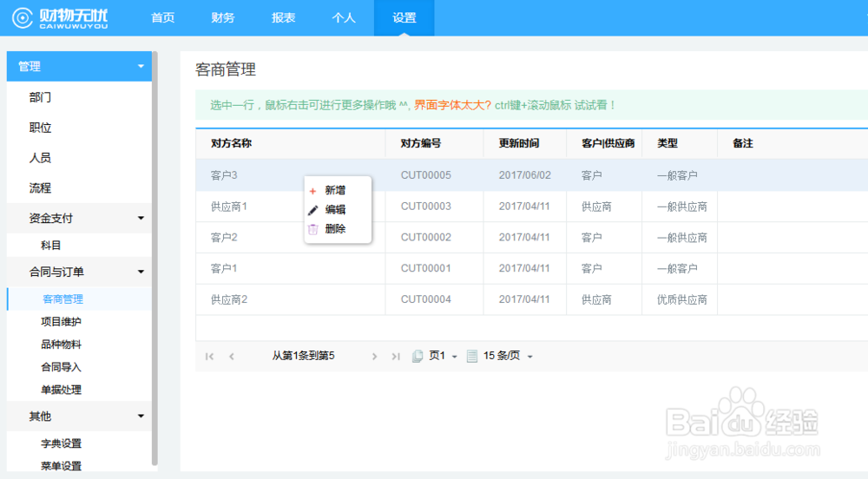This screenshot has height=479, width=868.
Task: Click the 界面字体太大? hint text
Action: 452,105
